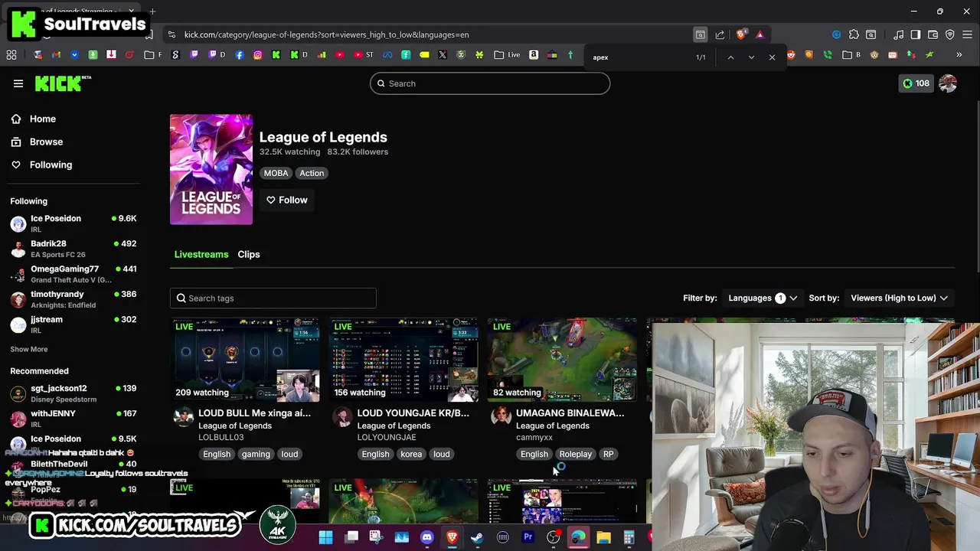Open File Explorer from the taskbar
The width and height of the screenshot is (980, 551).
(603, 537)
